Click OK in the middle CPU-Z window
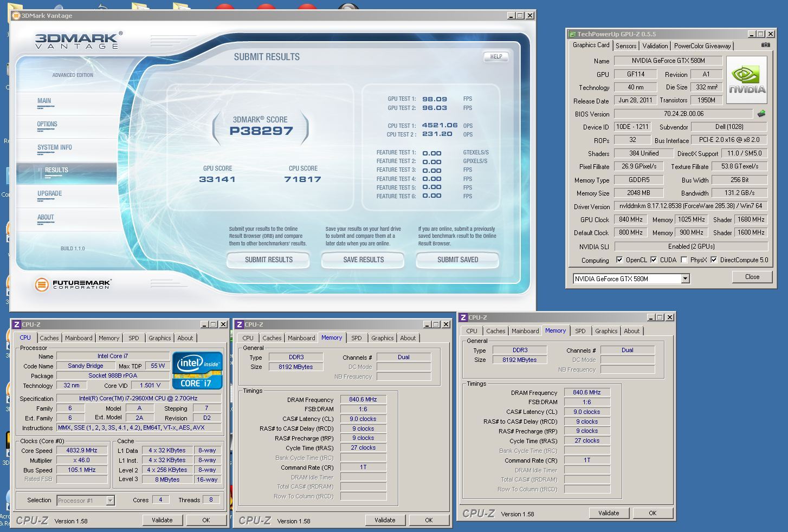This screenshot has width=788, height=532. pyautogui.click(x=429, y=520)
